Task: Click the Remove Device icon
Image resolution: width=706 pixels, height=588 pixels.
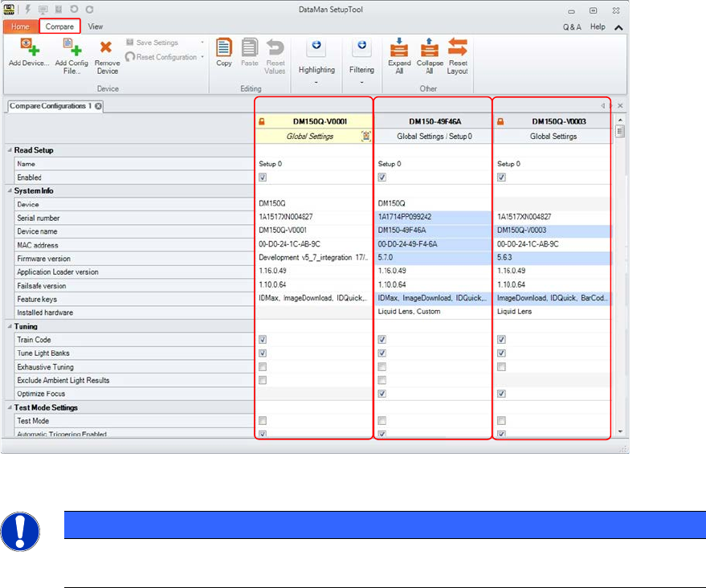Action: tap(106, 47)
